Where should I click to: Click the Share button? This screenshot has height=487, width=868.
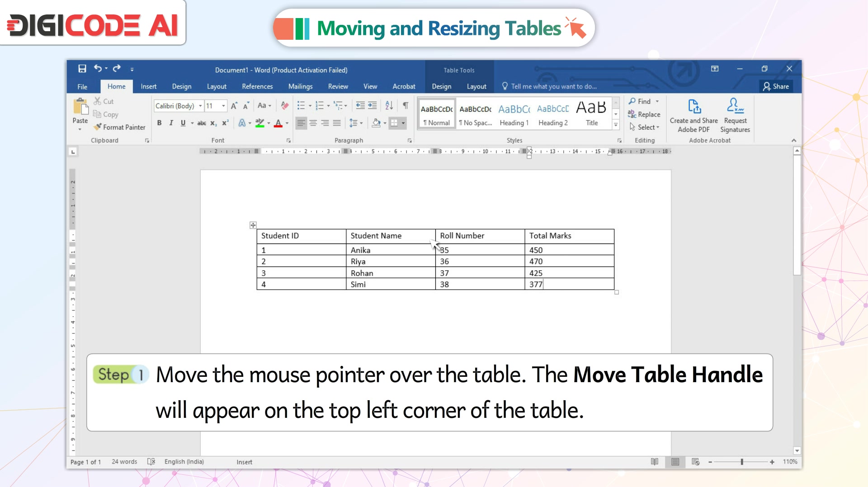[776, 86]
